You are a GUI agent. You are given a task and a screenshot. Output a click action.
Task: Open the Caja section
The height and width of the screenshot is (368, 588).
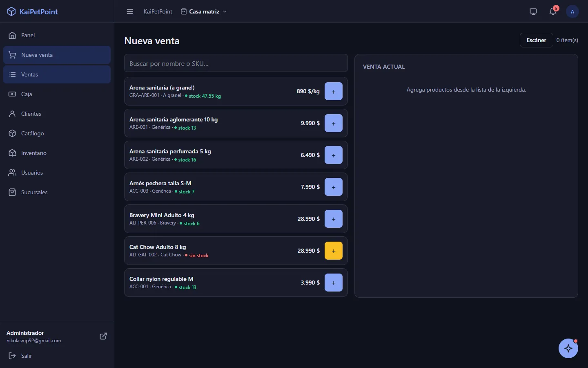point(57,94)
